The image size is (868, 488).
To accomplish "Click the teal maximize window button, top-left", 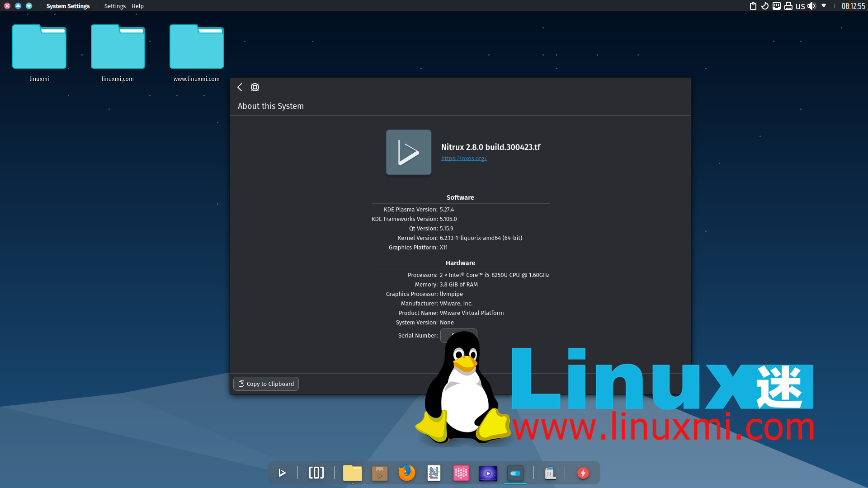I will [x=29, y=6].
